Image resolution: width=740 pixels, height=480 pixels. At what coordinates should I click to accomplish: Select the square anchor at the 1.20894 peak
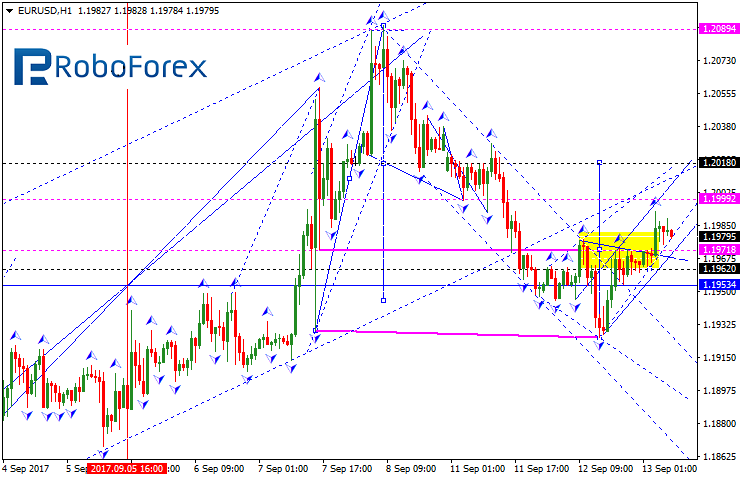383,25
